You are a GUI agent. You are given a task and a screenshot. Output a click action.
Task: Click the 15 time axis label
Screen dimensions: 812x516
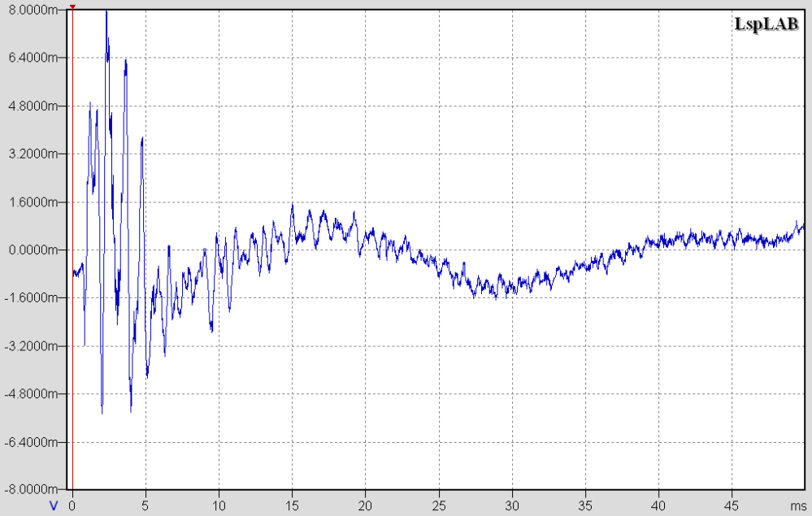292,505
